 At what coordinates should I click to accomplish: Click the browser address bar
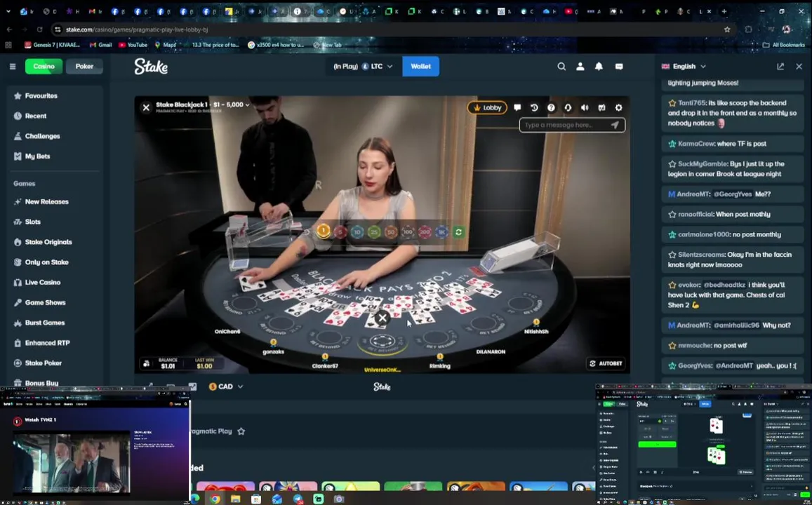[x=388, y=29]
